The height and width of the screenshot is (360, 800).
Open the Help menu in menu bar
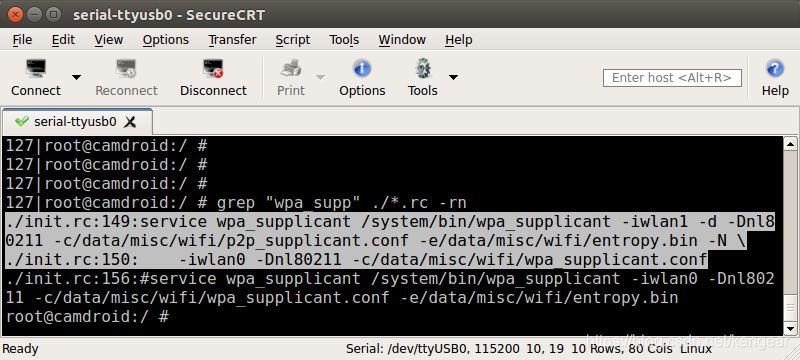pos(458,40)
